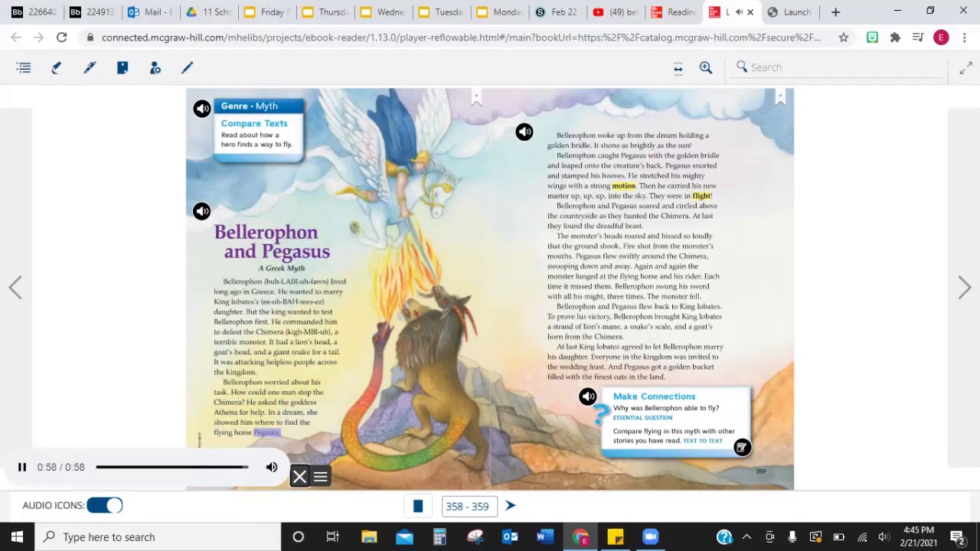
Task: Open Windows Start menu
Action: point(17,536)
